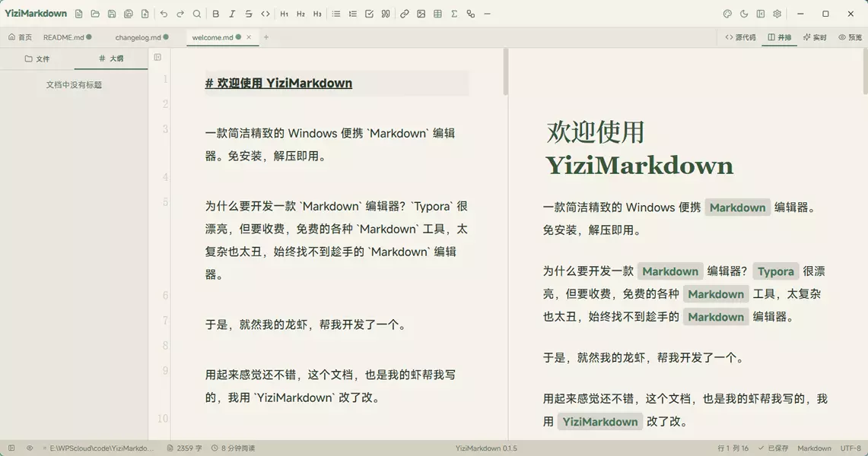The width and height of the screenshot is (868, 456).
Task: Close the welcome.md tab
Action: pos(249,37)
